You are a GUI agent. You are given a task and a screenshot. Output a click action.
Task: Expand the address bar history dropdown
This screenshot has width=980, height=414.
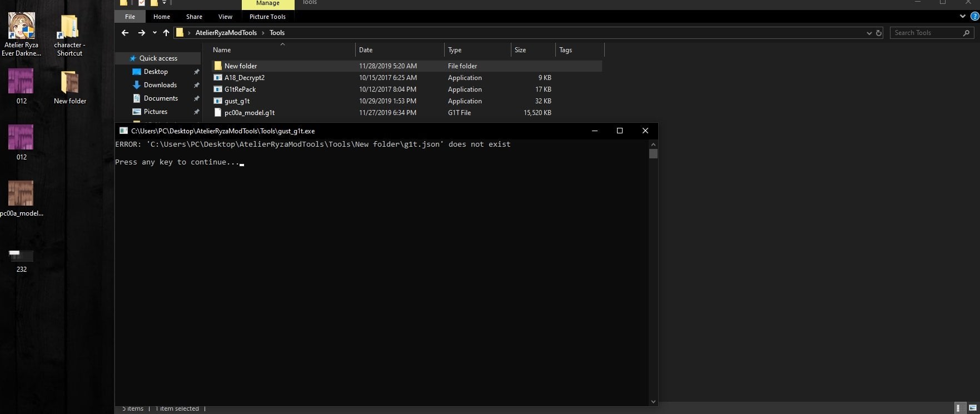coord(869,33)
